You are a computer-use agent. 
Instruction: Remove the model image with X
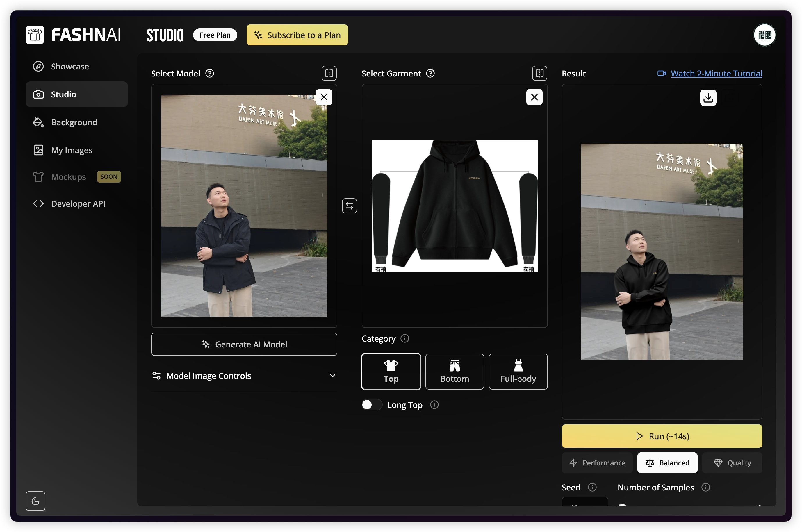pyautogui.click(x=323, y=97)
